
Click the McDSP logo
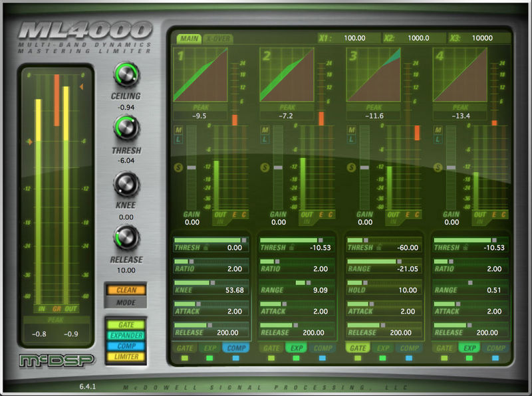57,361
